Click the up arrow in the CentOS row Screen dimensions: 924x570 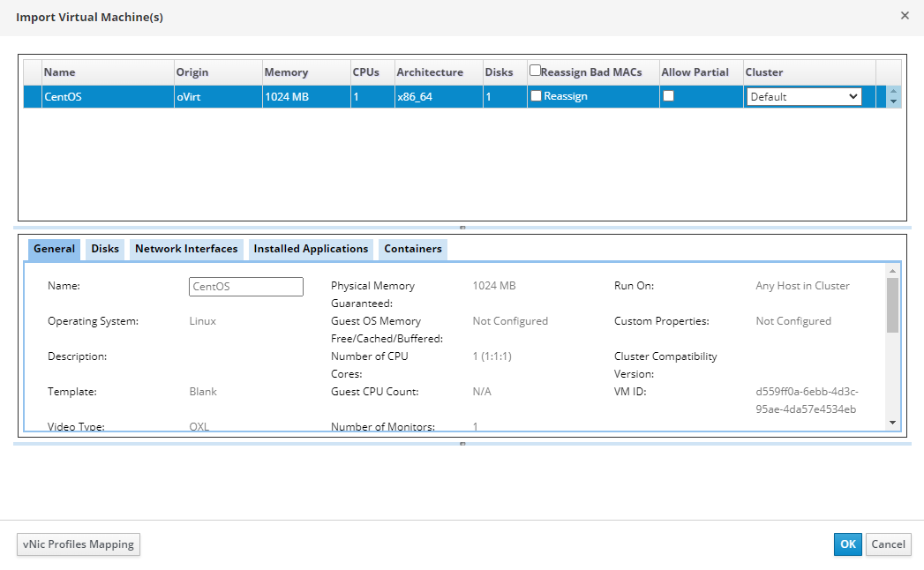[893, 92]
